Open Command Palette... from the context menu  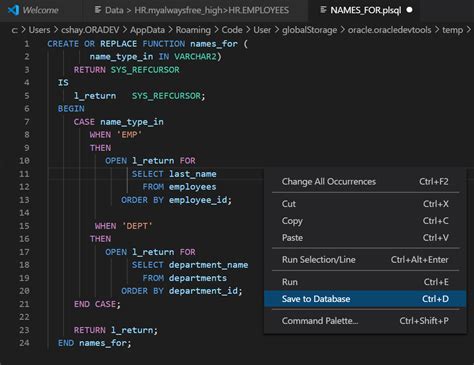click(x=365, y=321)
